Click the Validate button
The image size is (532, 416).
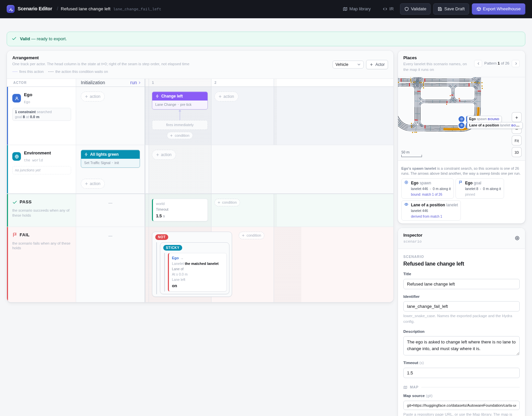[x=415, y=9]
